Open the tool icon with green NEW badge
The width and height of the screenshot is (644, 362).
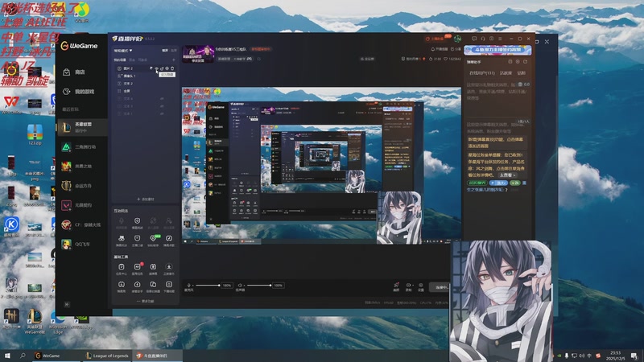153,240
